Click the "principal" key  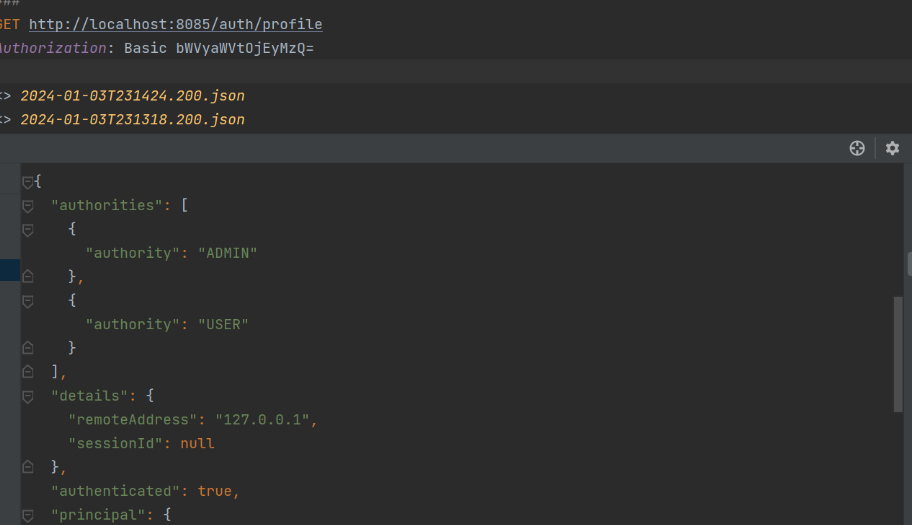coord(98,515)
